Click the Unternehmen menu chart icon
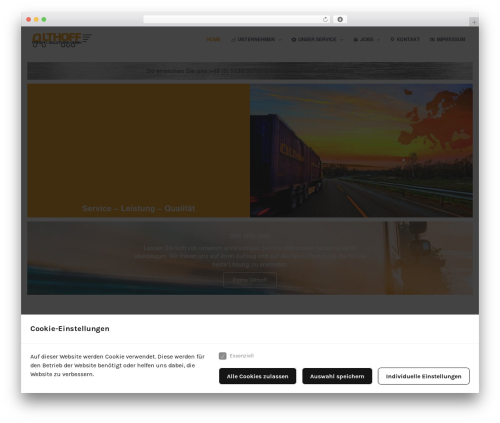500x423 pixels. point(233,40)
